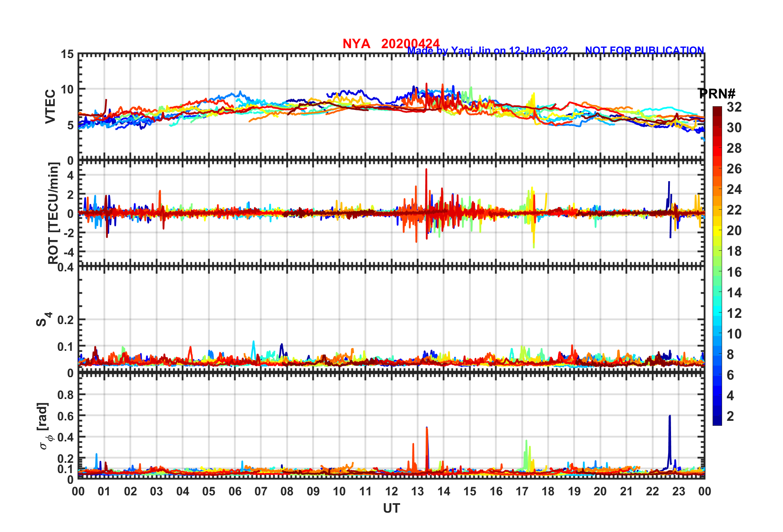Screen dimensions: 783x532
Task: Click UT axis tick label 21
Action: coord(626,492)
